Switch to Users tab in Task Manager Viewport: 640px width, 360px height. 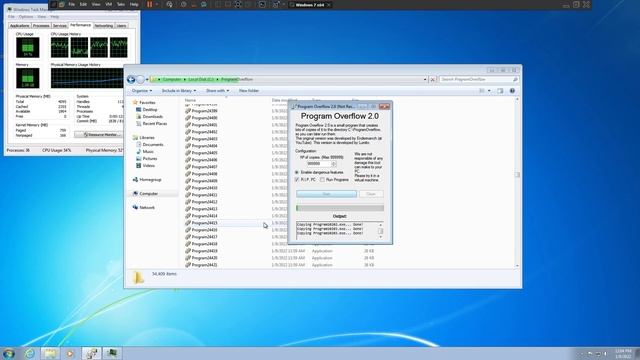[122, 26]
